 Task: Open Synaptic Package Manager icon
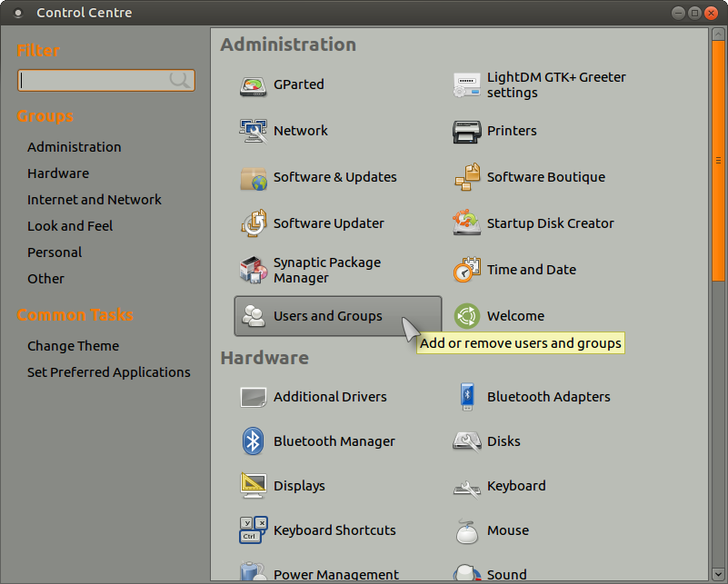coord(253,270)
